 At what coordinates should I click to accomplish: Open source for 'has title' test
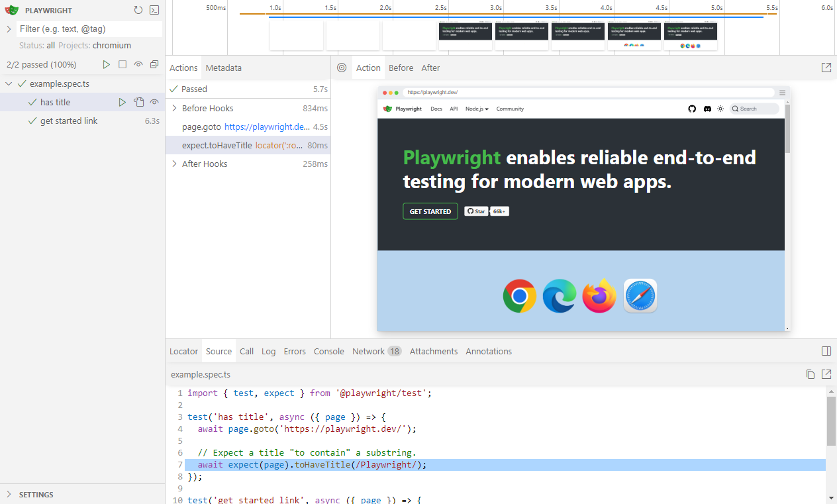point(138,102)
